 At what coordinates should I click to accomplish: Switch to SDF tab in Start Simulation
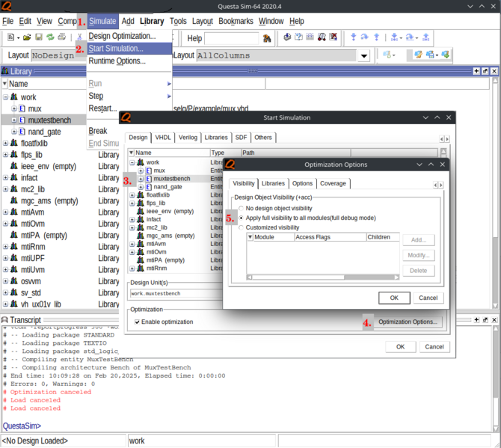[241, 138]
